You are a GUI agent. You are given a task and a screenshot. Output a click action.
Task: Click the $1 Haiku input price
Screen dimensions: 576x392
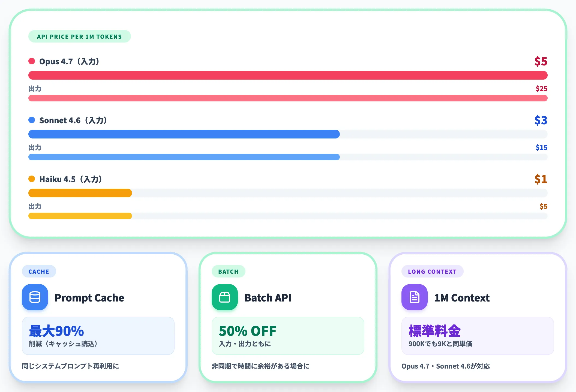click(541, 179)
